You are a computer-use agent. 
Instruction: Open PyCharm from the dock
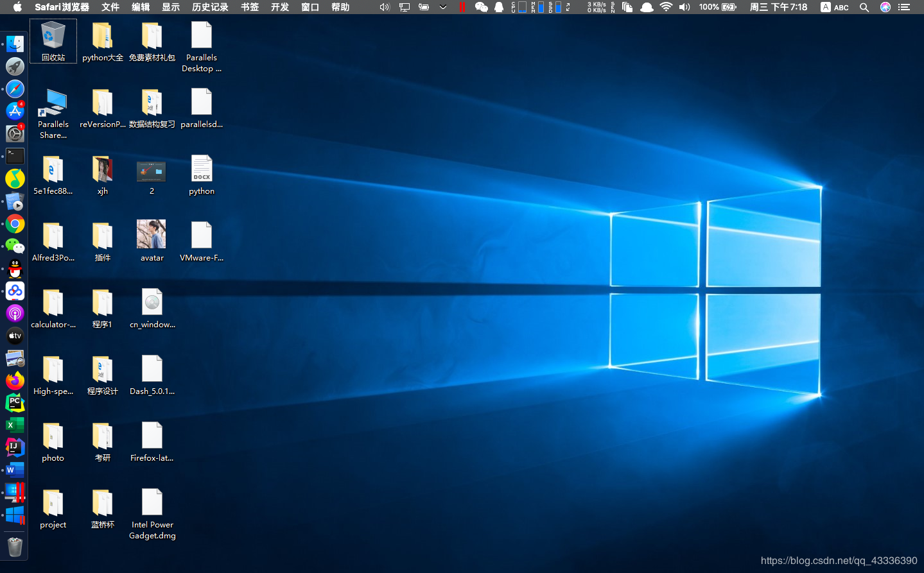coord(15,403)
